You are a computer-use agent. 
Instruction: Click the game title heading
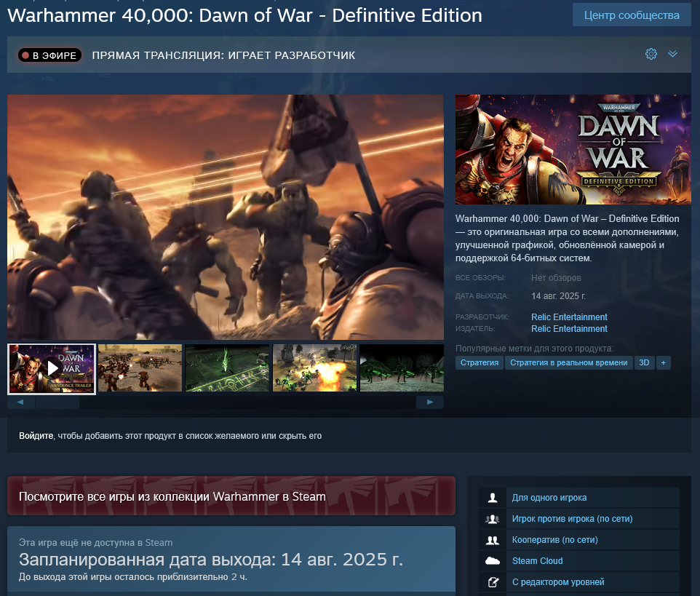click(x=244, y=15)
